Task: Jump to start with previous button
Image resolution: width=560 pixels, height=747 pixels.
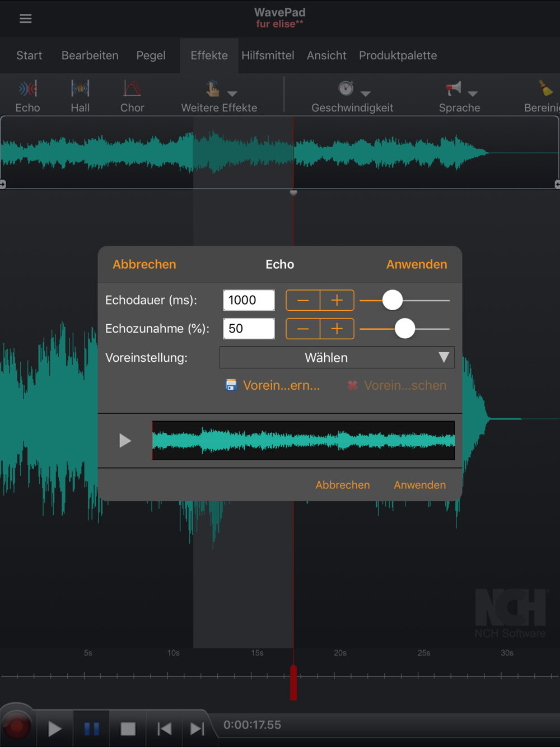Action: click(165, 729)
